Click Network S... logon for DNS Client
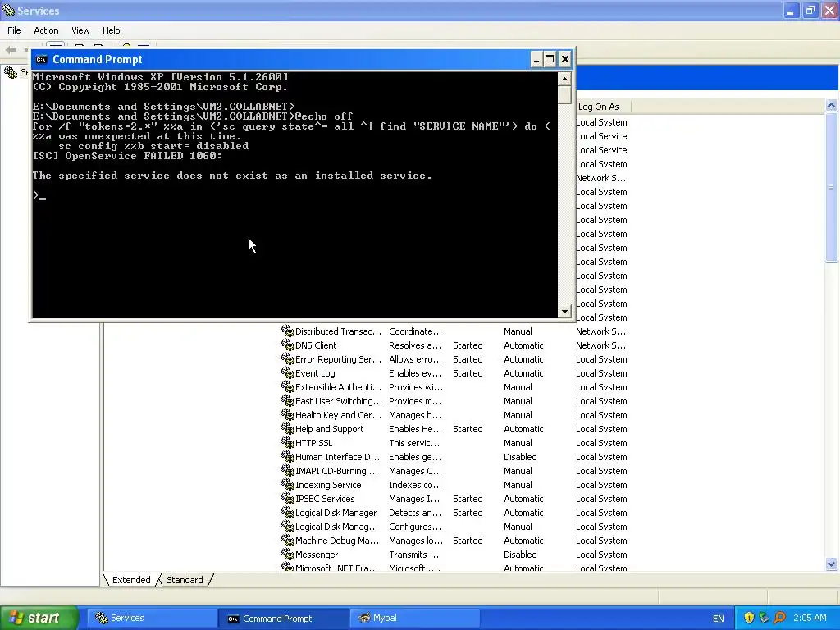840x630 pixels. [600, 345]
